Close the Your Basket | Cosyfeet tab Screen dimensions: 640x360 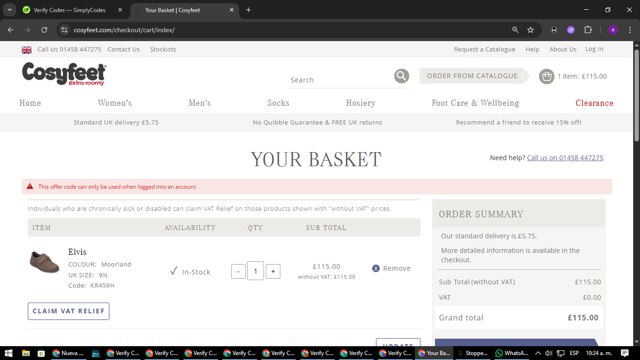coord(231,10)
